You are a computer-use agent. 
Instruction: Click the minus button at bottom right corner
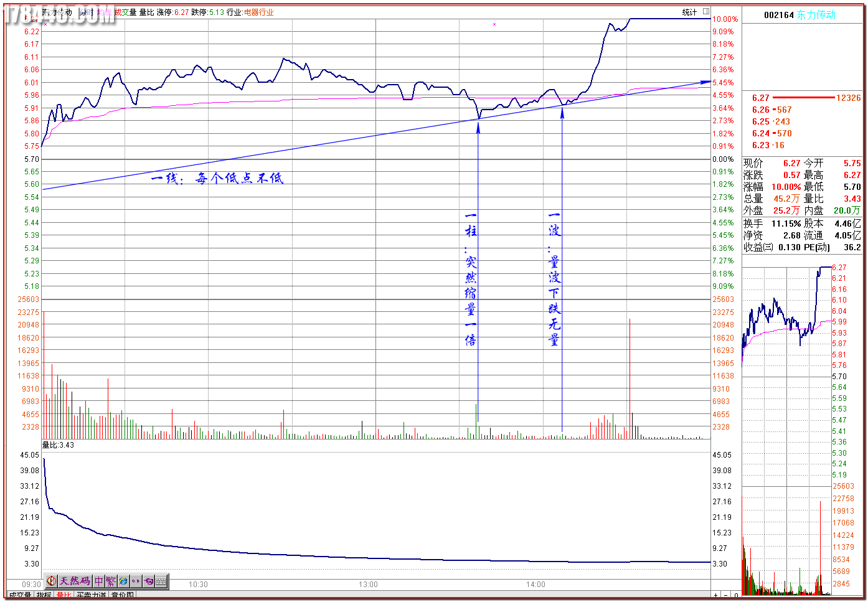(x=726, y=596)
